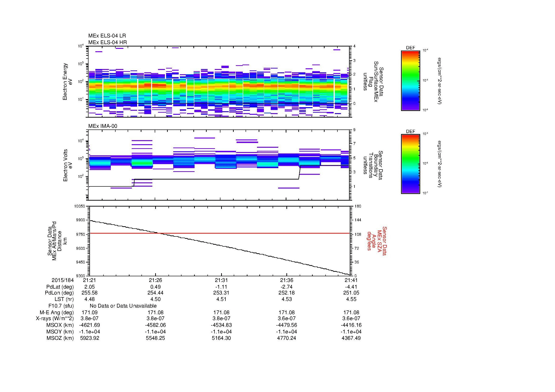This screenshot has height=392, width=555.
Task: Click the MSOX value '-4534.83'
Action: 221,325
